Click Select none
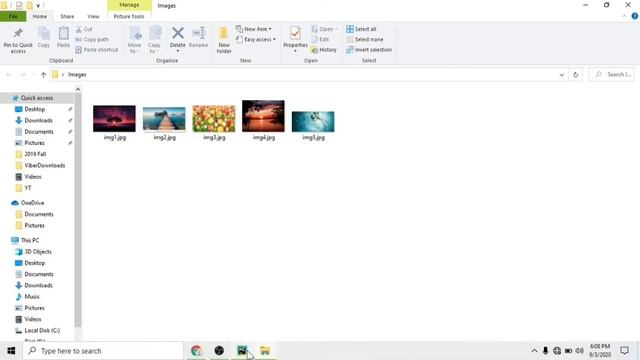Screen dimensions: 640x360 (364, 39)
